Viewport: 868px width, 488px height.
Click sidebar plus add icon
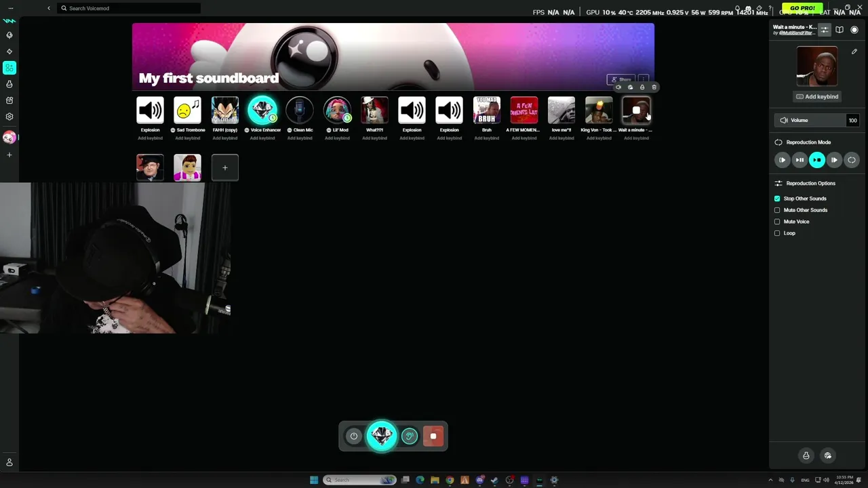(9, 155)
